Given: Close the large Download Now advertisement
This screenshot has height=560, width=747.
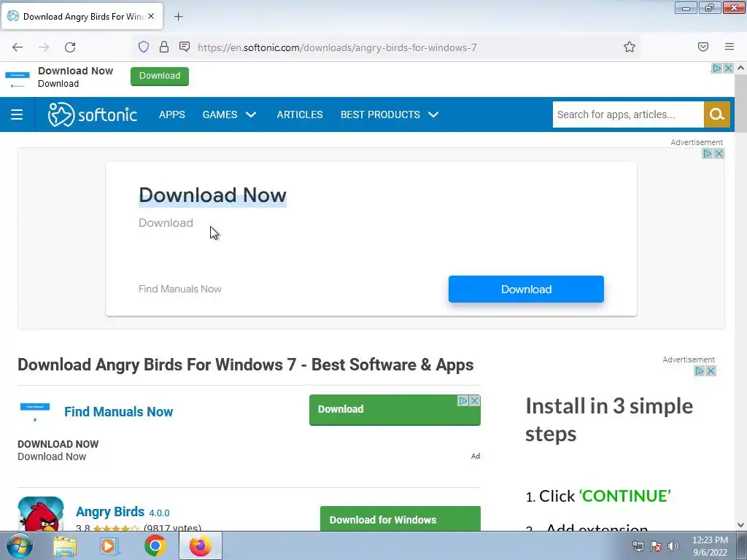Looking at the screenshot, I should pyautogui.click(x=719, y=154).
